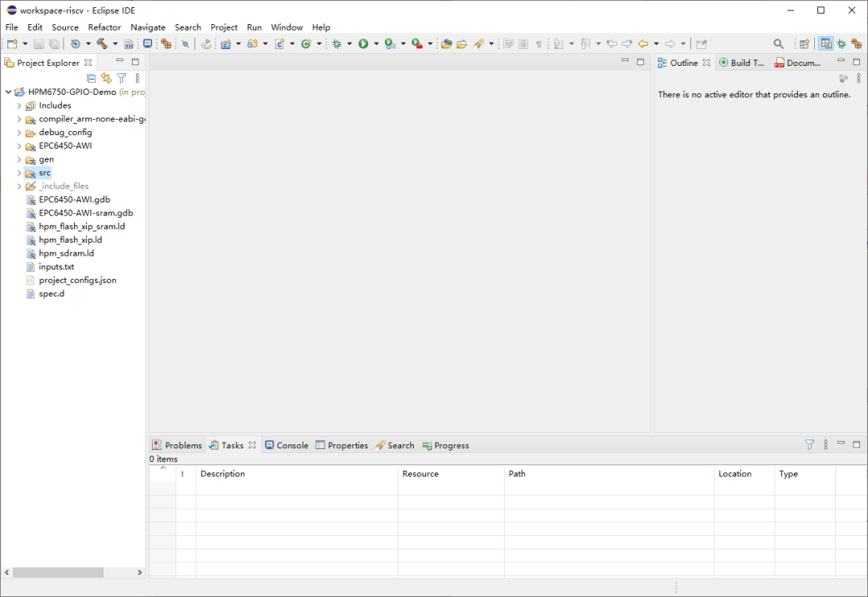Switch to the Console tab
The width and height of the screenshot is (868, 597).
pos(286,445)
